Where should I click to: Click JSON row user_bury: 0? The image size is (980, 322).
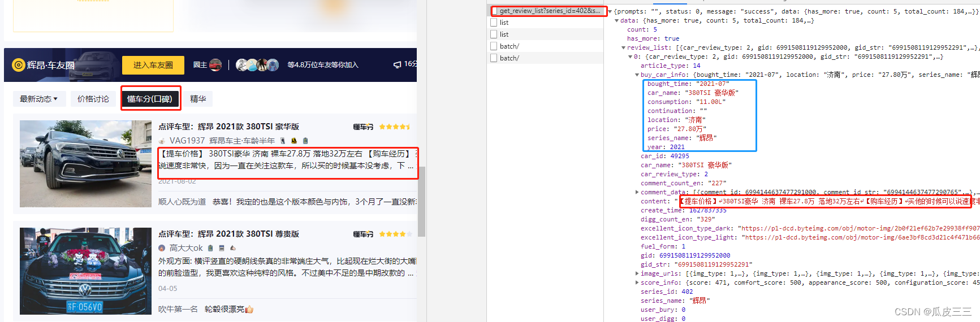[663, 310]
